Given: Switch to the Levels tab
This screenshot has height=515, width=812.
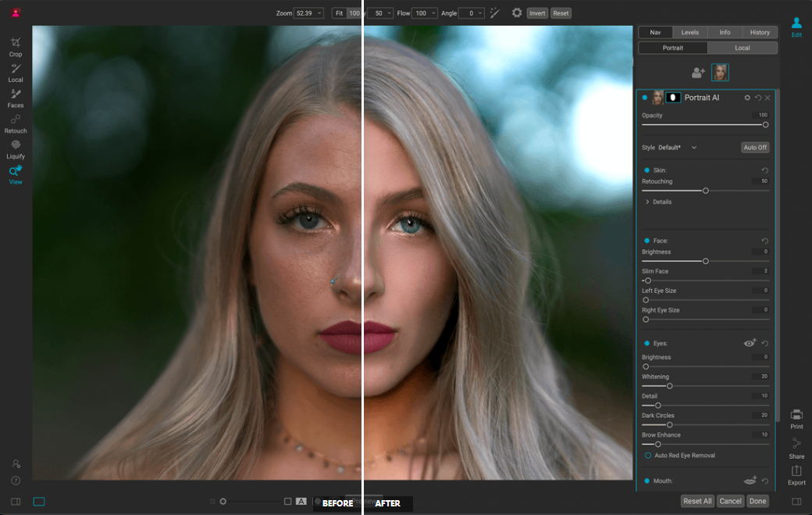Looking at the screenshot, I should click(690, 32).
